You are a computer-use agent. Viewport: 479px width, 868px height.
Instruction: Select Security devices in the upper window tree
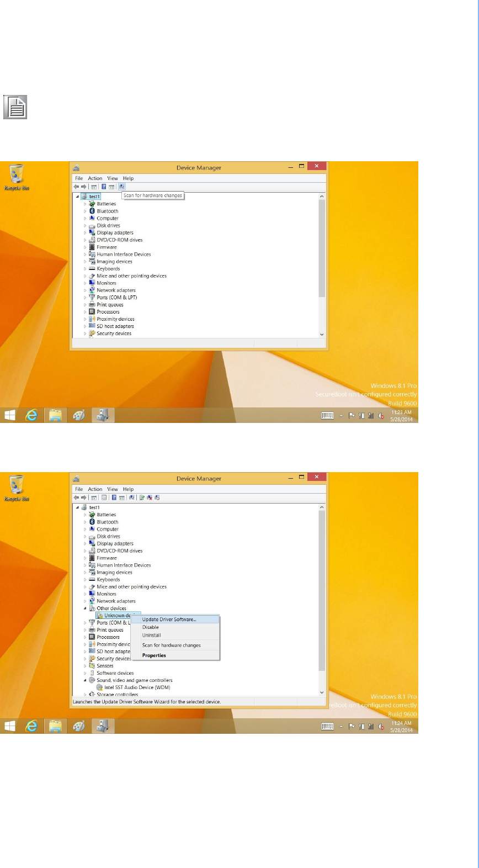point(114,334)
